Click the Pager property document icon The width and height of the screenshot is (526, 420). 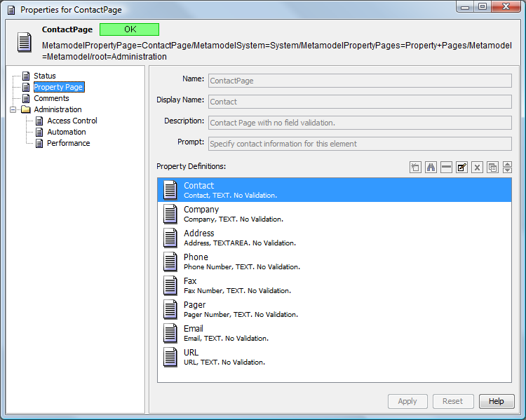pos(170,309)
